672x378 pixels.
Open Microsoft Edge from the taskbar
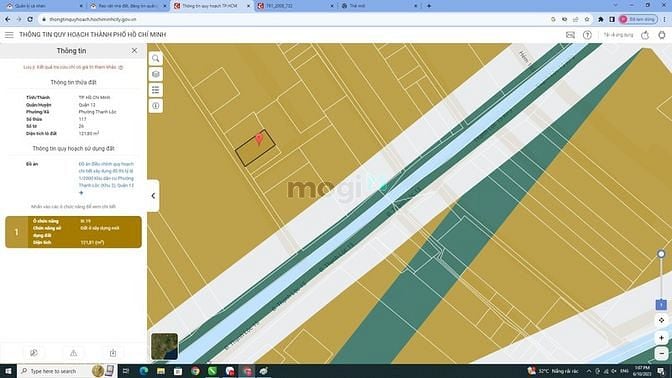(143, 371)
